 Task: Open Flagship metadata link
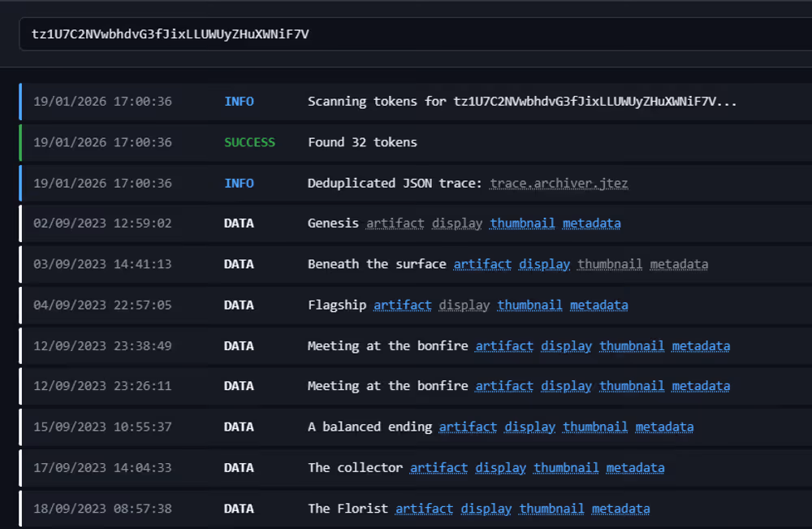tap(598, 306)
